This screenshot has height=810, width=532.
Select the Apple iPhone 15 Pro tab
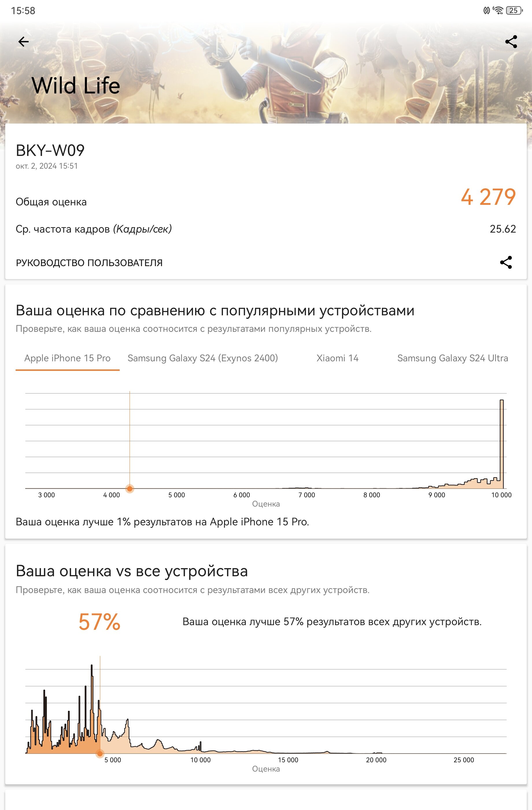67,358
